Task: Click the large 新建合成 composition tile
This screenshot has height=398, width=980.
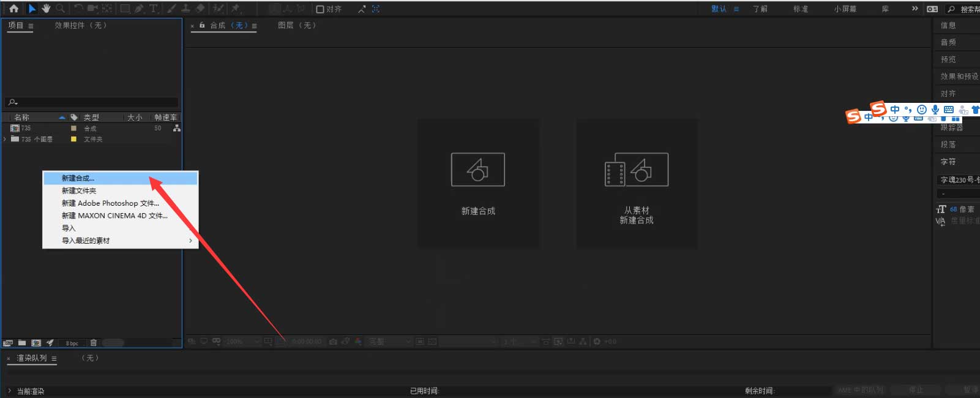Action: tap(478, 183)
